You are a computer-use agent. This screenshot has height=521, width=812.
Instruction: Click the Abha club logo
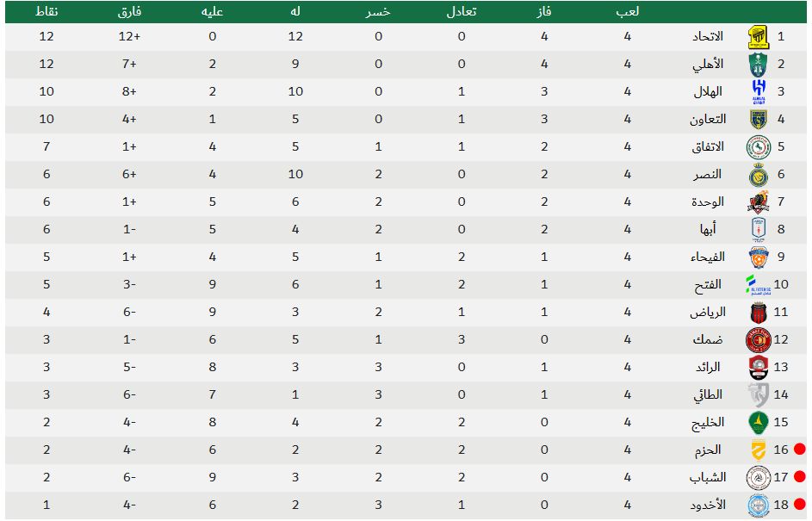tap(759, 230)
